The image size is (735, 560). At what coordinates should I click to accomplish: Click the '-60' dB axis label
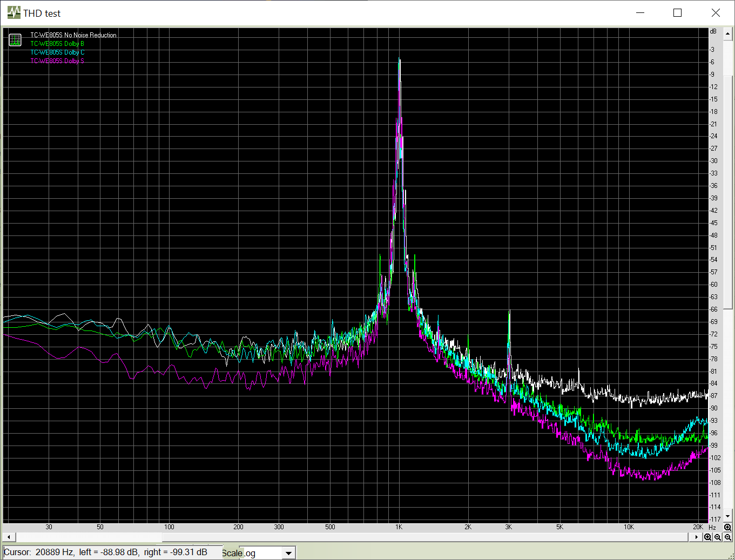click(714, 285)
